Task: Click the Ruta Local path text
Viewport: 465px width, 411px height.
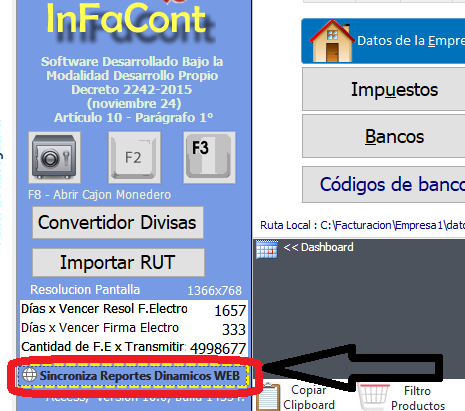Action: coord(362,225)
